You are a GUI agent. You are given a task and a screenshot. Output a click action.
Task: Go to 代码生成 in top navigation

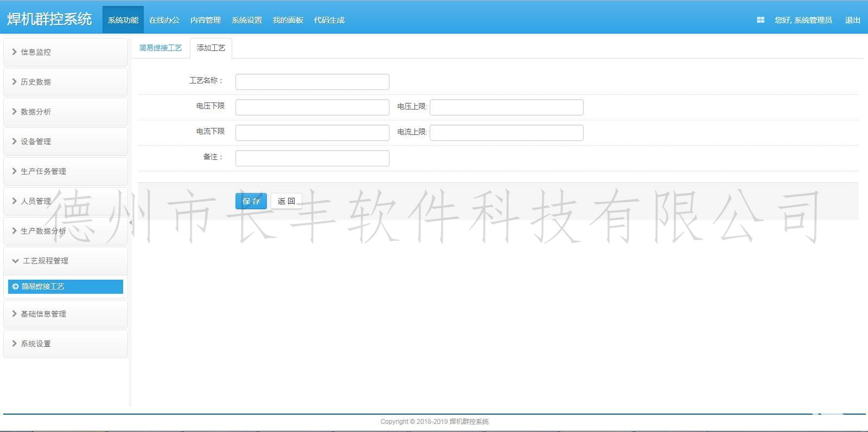[329, 20]
